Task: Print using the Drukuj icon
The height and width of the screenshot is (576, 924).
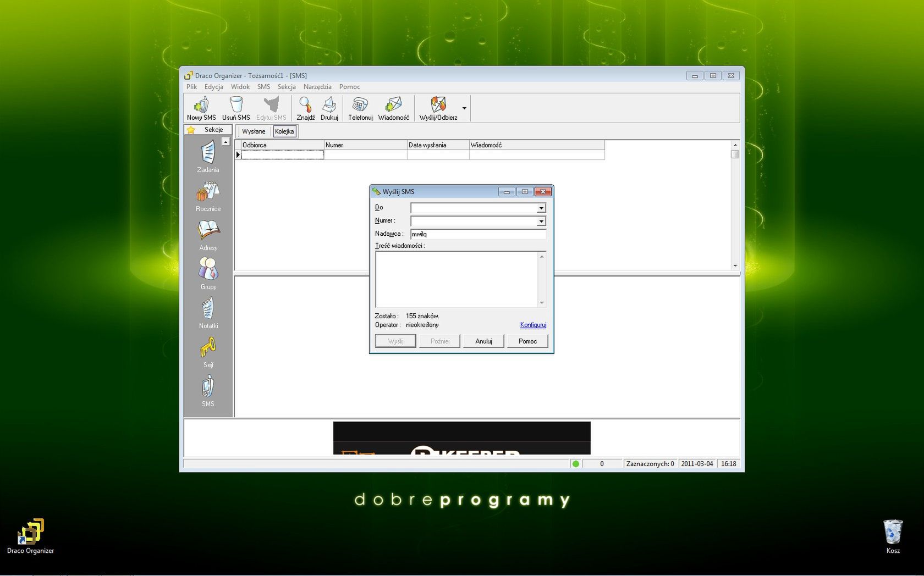Action: point(329,108)
